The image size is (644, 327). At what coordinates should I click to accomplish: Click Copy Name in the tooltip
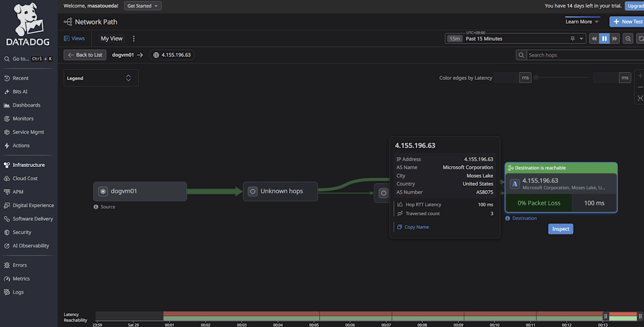click(x=413, y=227)
